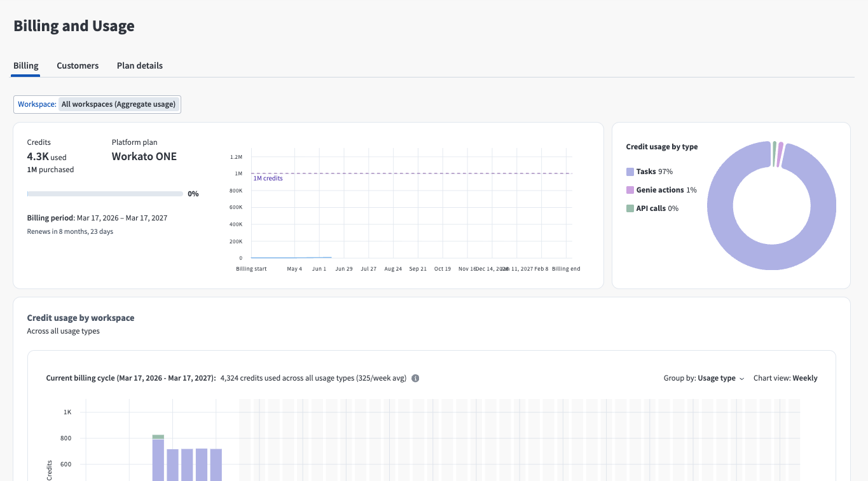
Task: Open the Customers tab
Action: click(x=78, y=65)
